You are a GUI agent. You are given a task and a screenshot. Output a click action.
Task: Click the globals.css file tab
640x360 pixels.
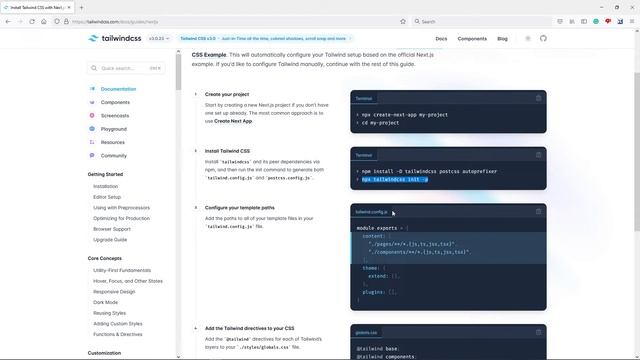pyautogui.click(x=366, y=333)
